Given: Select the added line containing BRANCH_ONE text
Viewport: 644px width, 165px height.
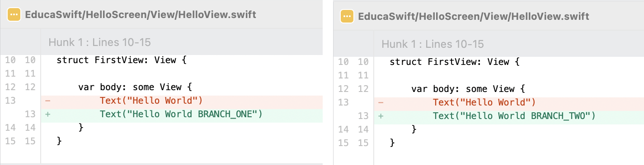Looking at the screenshot, I should [x=182, y=114].
